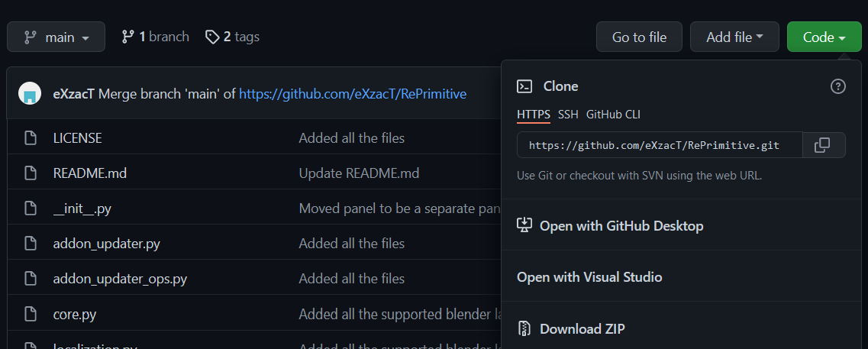This screenshot has width=868, height=349.
Task: Open core.py commit message about supported blender
Action: point(400,315)
